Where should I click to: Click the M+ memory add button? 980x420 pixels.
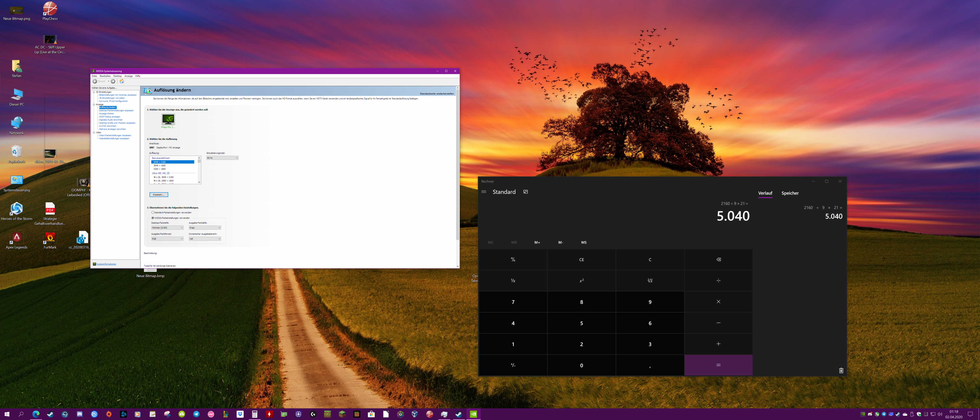click(x=537, y=242)
